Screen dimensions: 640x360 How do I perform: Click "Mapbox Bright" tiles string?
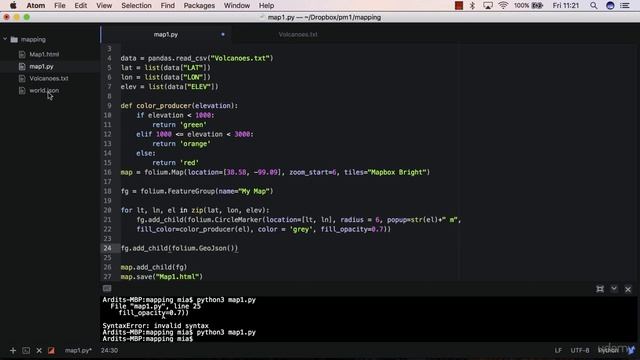[x=397, y=172]
